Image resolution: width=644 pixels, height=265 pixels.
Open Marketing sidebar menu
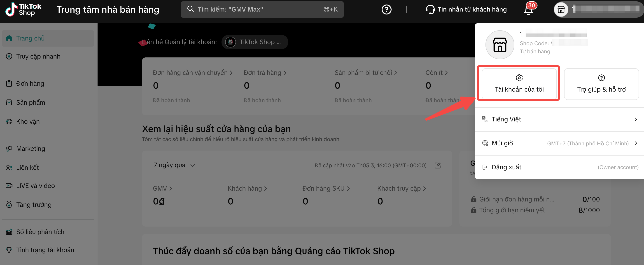(48, 148)
